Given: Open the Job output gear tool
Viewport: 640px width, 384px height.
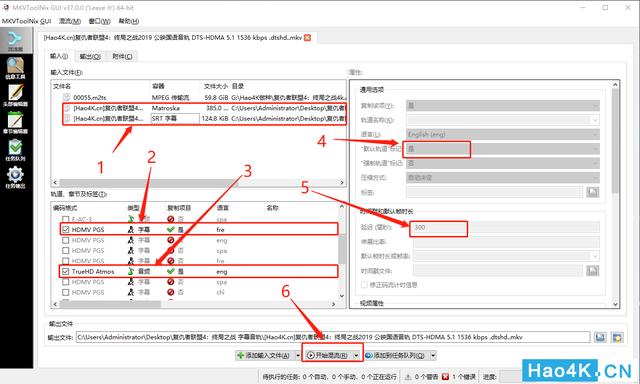Looking at the screenshot, I should coord(16,177).
